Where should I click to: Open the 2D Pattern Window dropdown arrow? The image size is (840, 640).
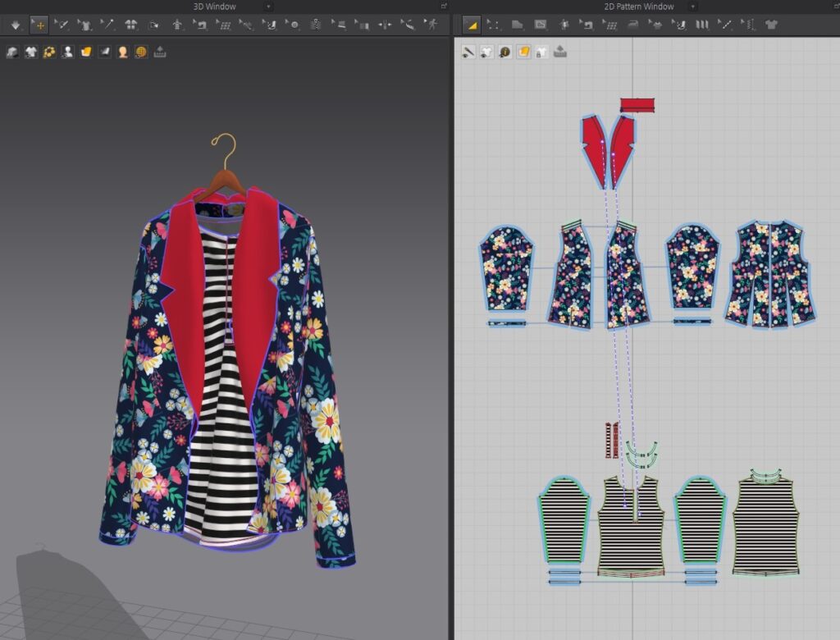[692, 6]
